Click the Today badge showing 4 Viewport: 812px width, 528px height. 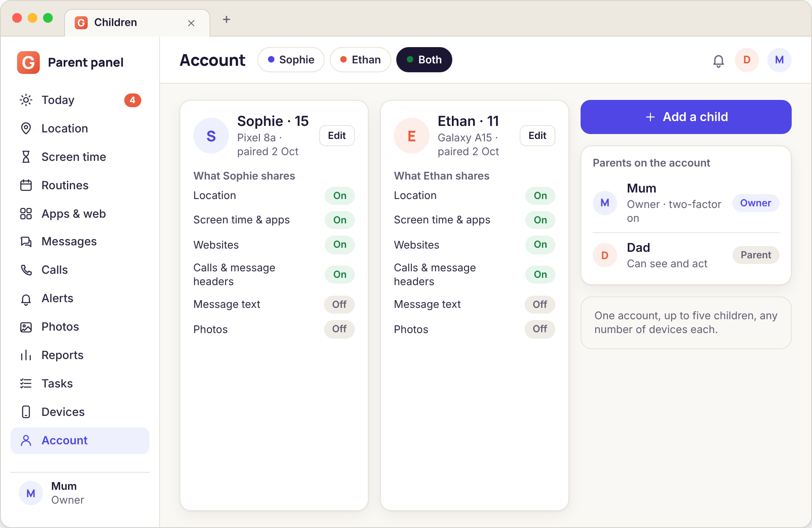tap(132, 100)
